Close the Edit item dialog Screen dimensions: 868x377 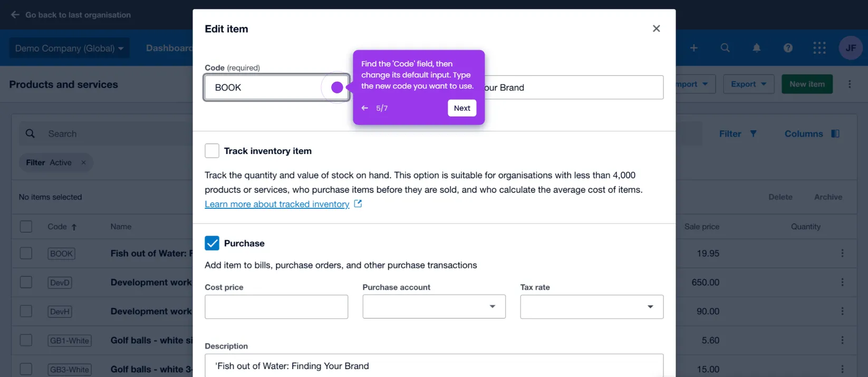coord(656,28)
